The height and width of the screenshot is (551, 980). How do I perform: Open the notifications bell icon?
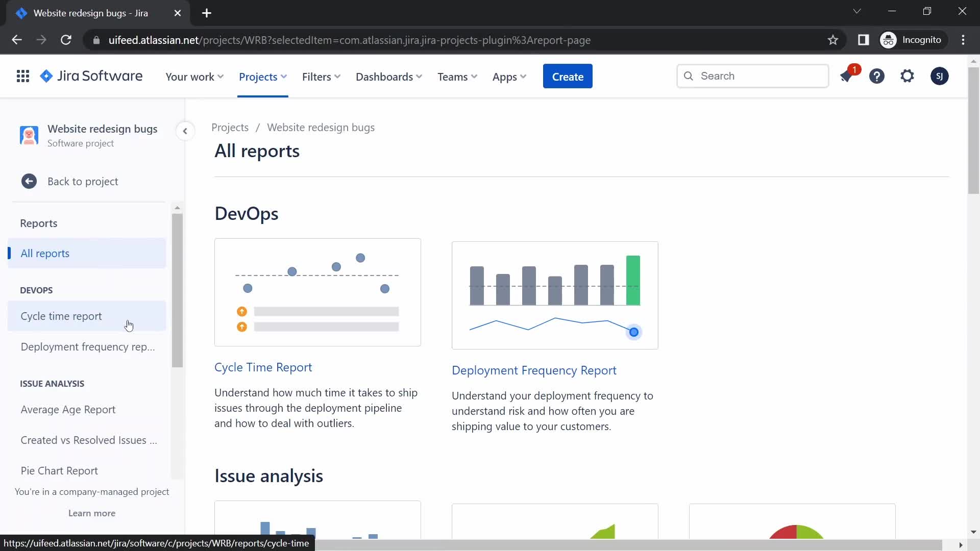(847, 76)
